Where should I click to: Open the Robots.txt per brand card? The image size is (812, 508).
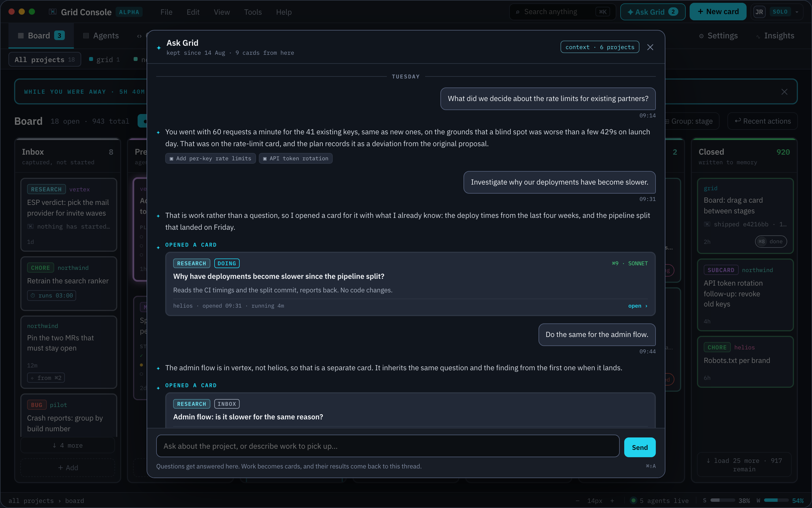(x=745, y=362)
